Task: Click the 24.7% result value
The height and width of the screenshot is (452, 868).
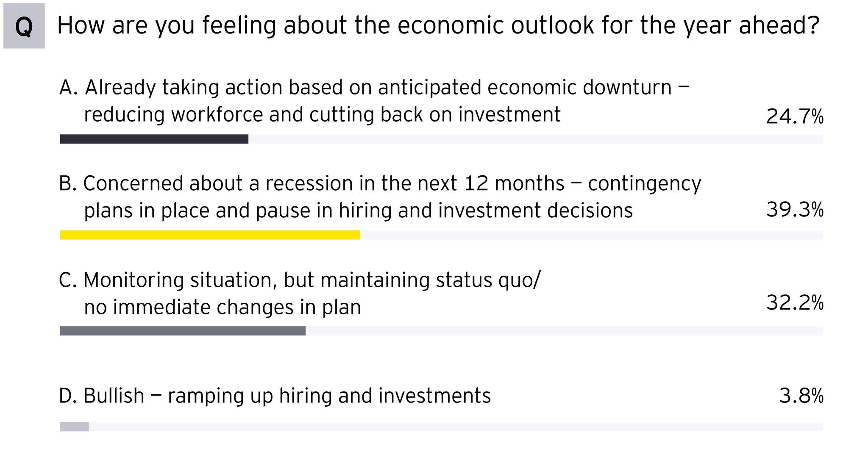Action: click(795, 116)
